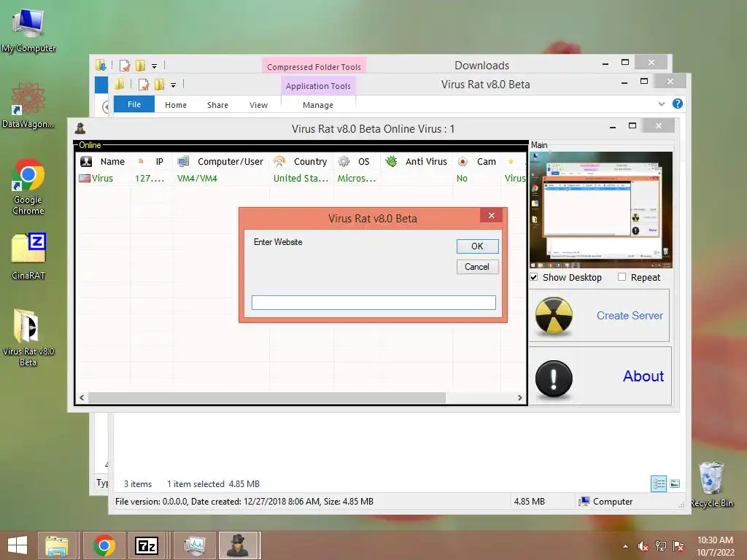Click the US flag icon in Virus row

(85, 178)
